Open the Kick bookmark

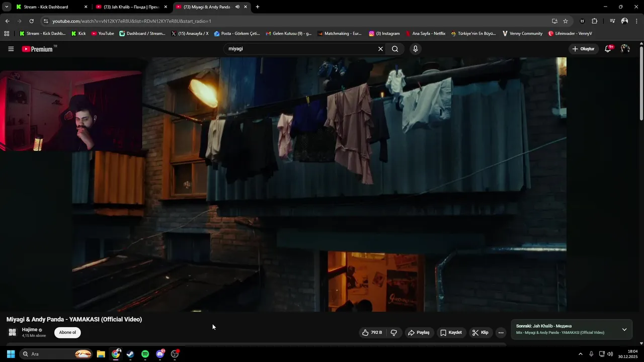[78, 34]
